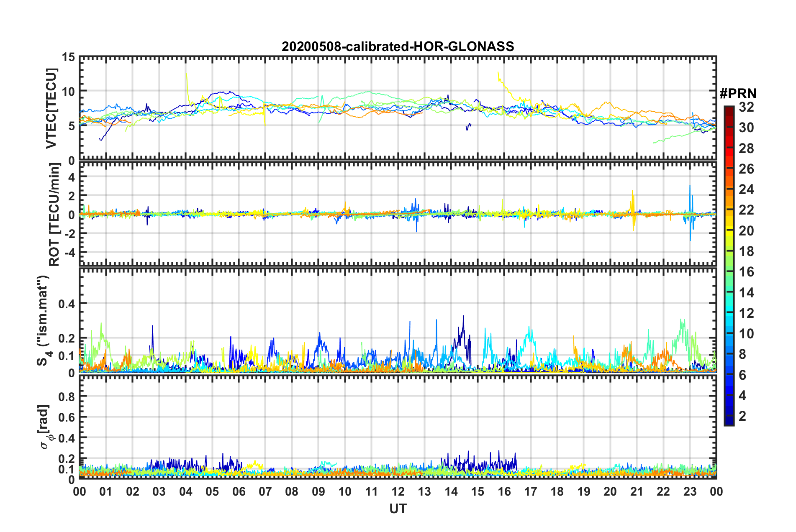
Task: Click the "32" label on the PRN colorbar
Action: pyautogui.click(x=746, y=107)
